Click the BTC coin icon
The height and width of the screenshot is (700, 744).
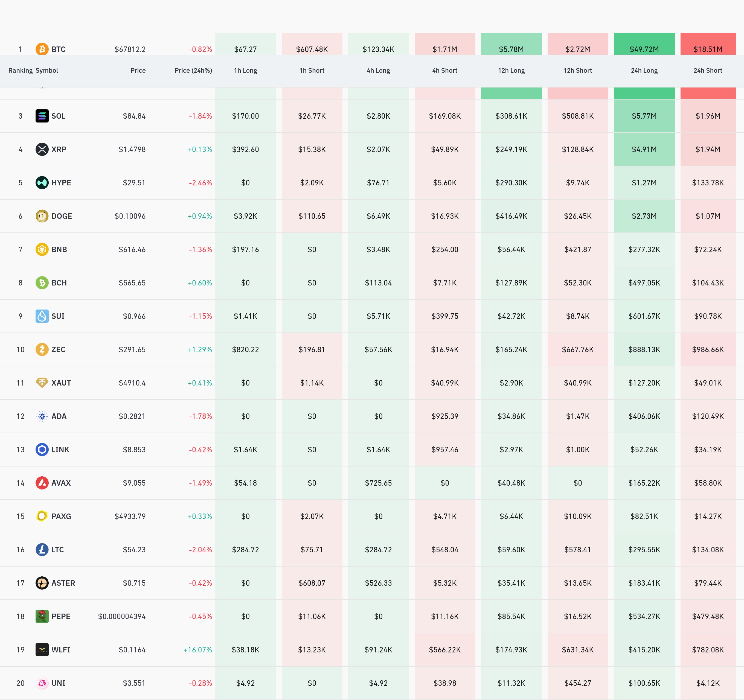tap(42, 49)
